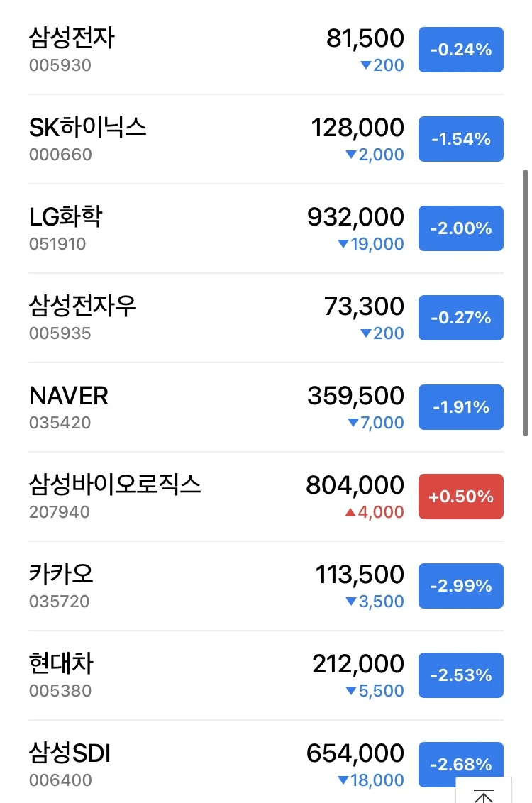Tap the red +0.50% badge

tap(461, 497)
